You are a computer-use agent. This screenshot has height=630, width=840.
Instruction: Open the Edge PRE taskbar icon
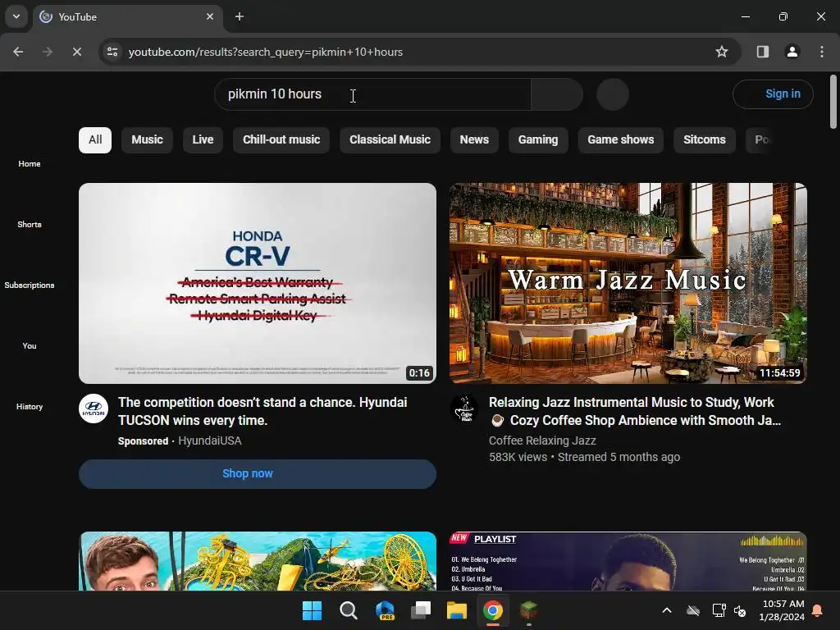(385, 610)
